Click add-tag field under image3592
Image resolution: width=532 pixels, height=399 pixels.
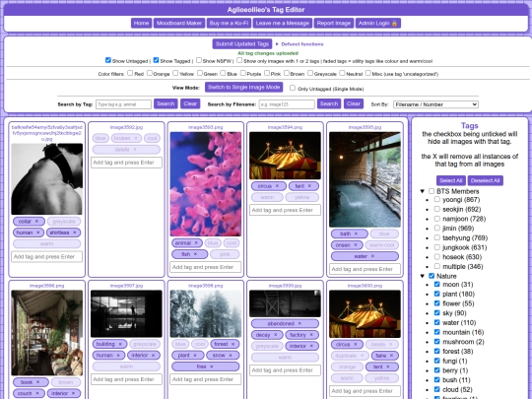tap(126, 163)
